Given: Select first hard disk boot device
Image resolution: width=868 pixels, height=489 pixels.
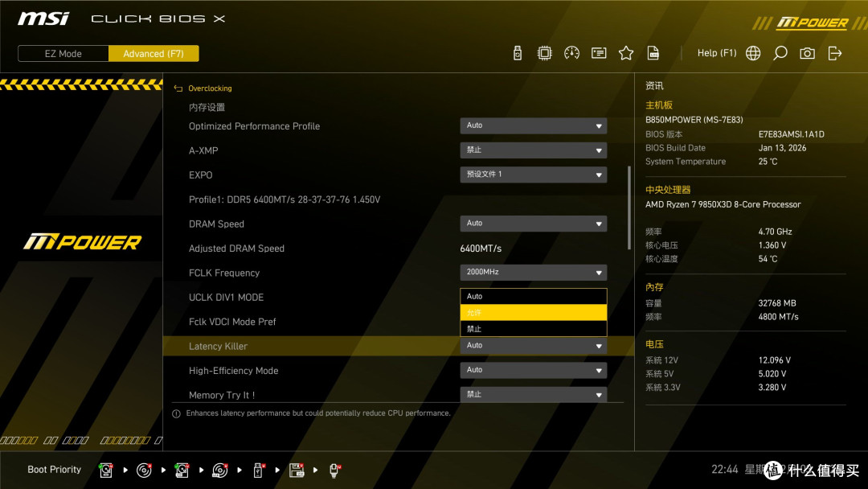Looking at the screenshot, I should point(106,471).
